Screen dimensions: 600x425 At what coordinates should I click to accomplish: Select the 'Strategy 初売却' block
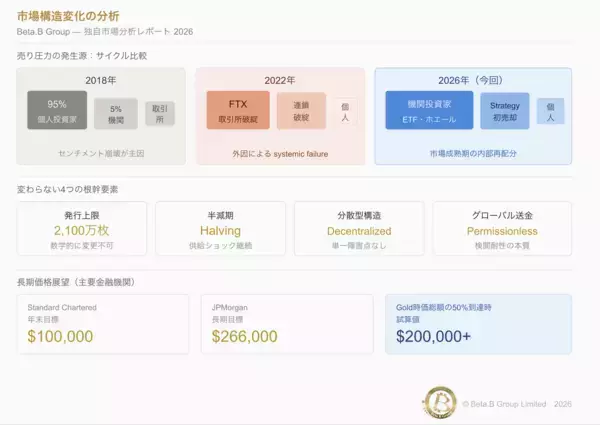(x=505, y=111)
